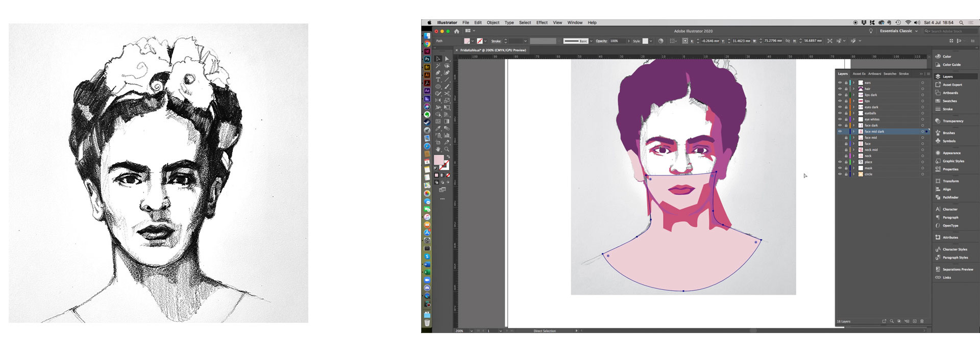This screenshot has width=980, height=356.
Task: Toggle visibility of face mid dark layer
Action: pos(840,132)
